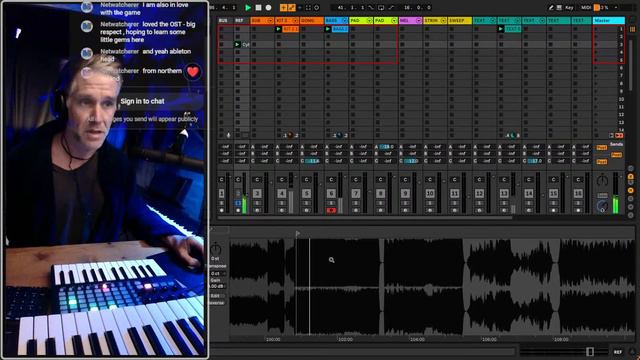
Task: Click the zoom thumb in the bottom clip overview
Action: pyautogui.click(x=590, y=351)
